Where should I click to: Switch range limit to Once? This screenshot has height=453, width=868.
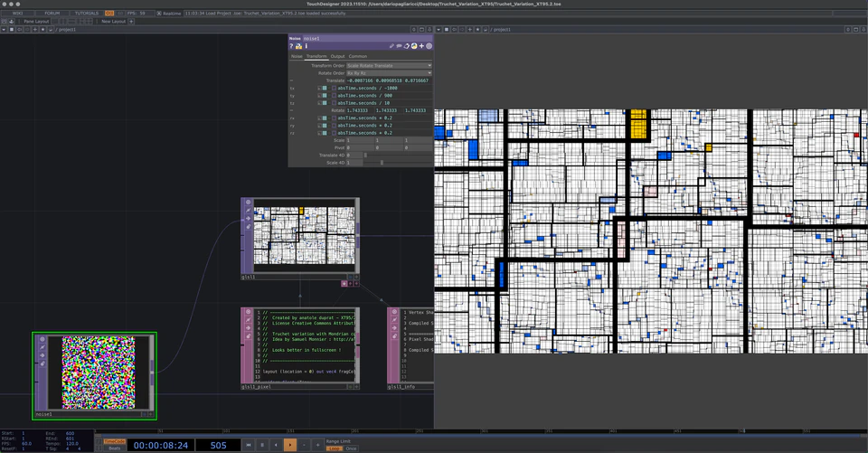(351, 448)
